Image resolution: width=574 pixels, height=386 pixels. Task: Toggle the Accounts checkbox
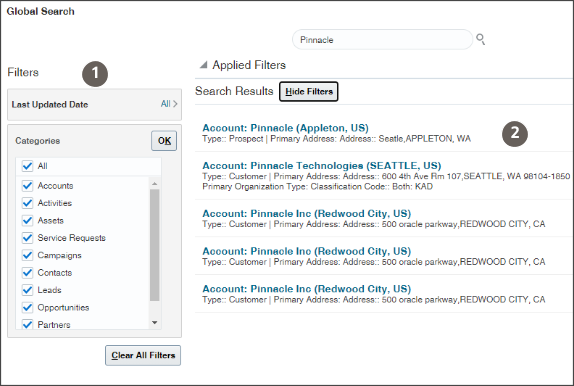pyautogui.click(x=27, y=186)
